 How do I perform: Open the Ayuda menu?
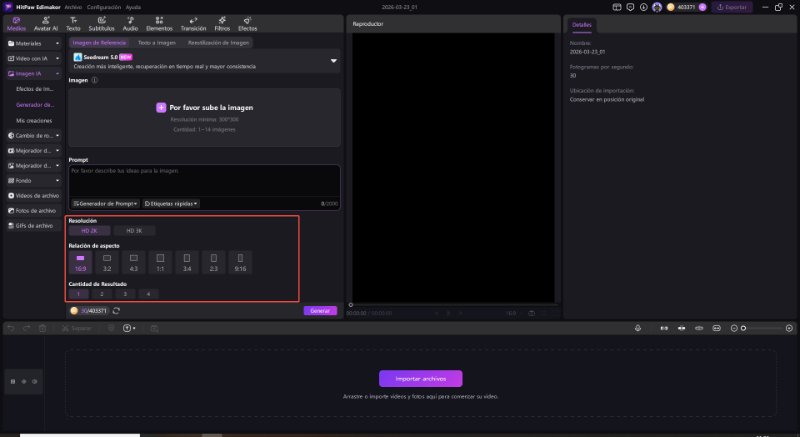pos(133,7)
